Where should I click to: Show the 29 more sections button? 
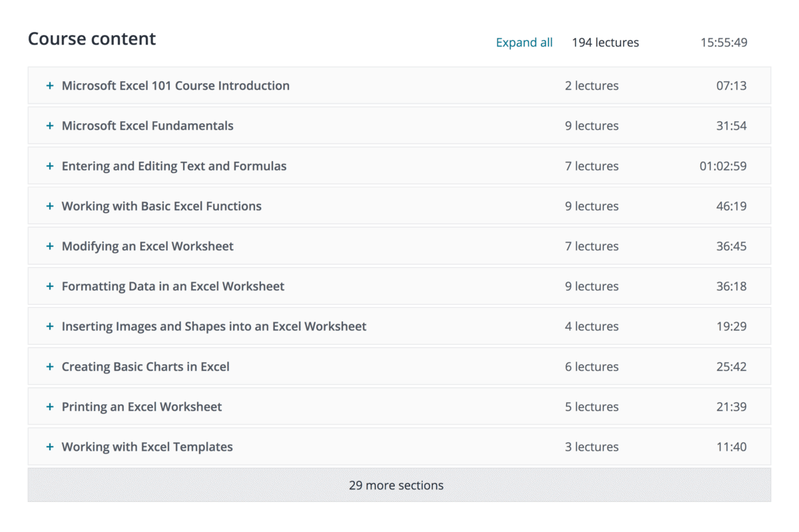click(400, 485)
